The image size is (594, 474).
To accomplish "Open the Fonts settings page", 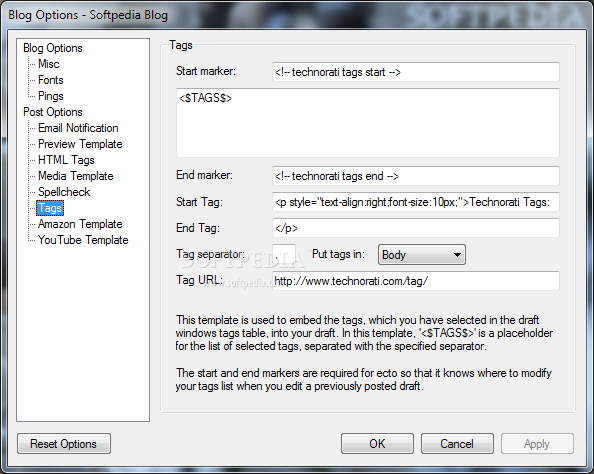I will (x=51, y=80).
